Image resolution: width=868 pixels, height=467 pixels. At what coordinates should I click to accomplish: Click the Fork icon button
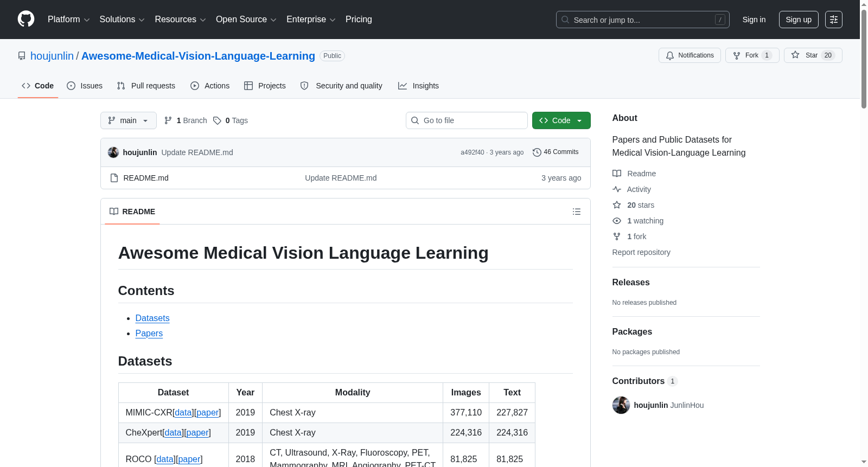[x=737, y=55]
